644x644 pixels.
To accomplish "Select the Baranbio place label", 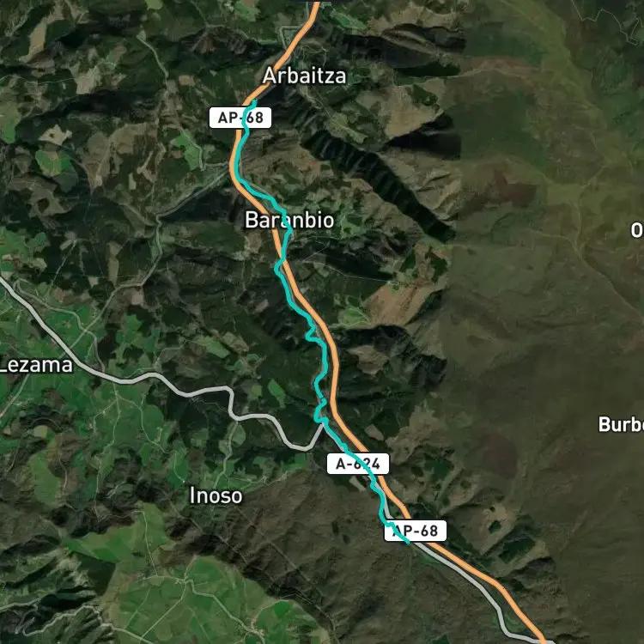I will (x=289, y=220).
